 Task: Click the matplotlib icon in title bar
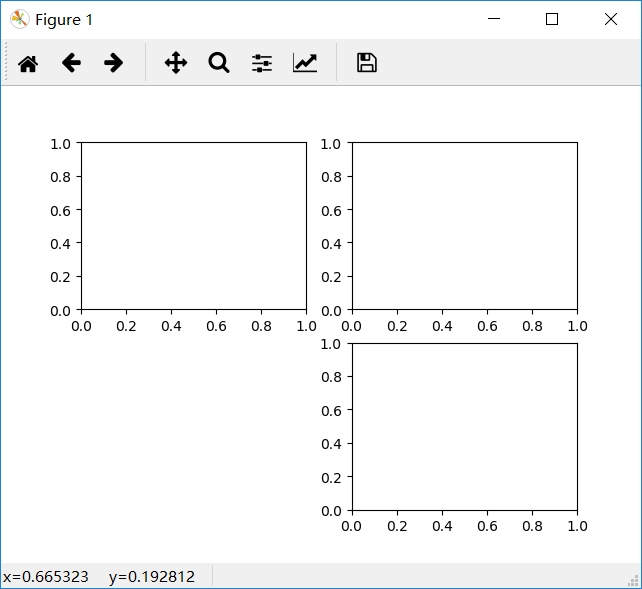click(20, 19)
